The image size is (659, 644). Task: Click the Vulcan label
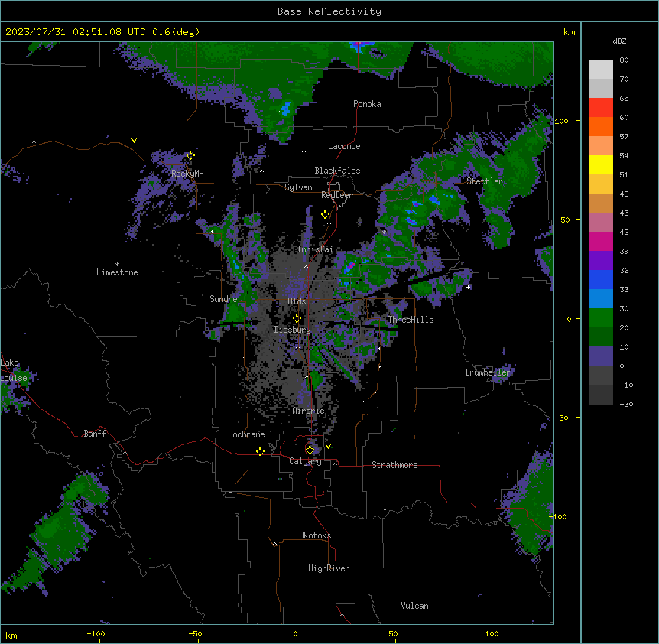(414, 606)
